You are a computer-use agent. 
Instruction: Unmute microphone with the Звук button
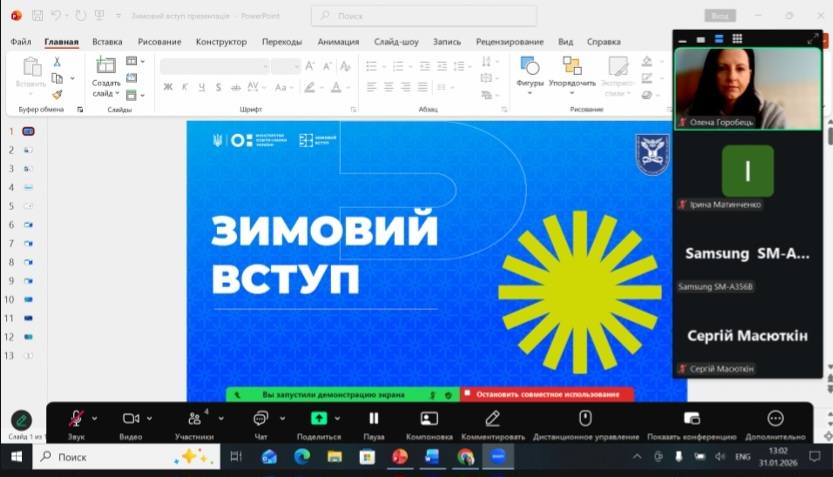76,418
